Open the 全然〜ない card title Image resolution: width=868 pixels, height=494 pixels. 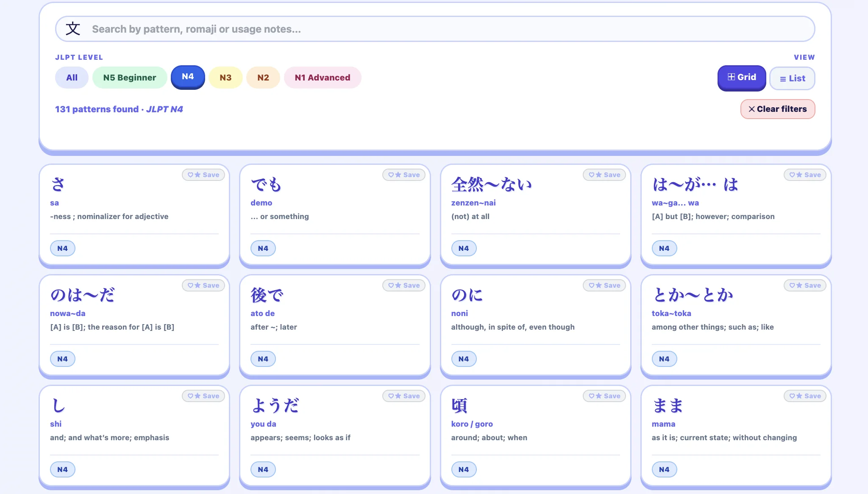point(492,185)
